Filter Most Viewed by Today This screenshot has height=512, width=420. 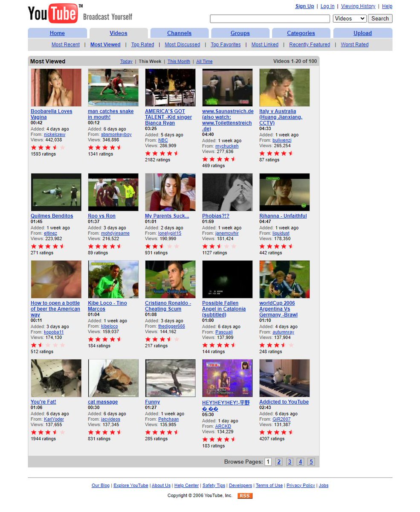(x=126, y=61)
